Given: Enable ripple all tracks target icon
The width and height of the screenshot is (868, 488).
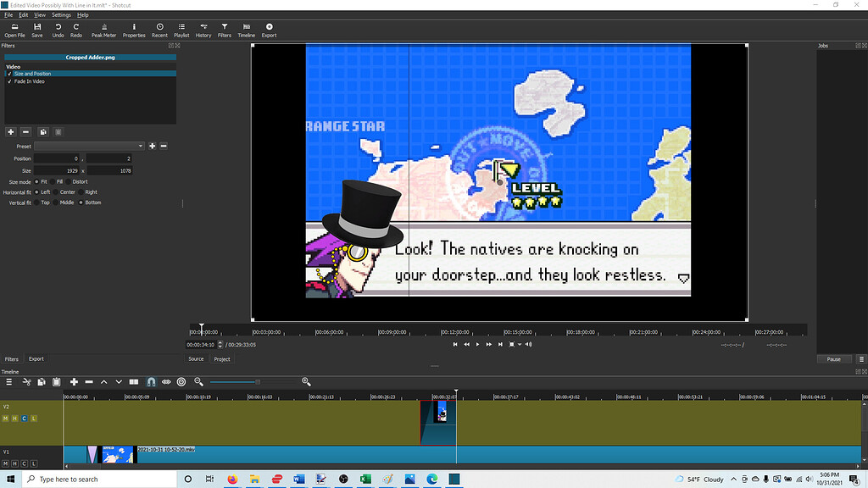Looking at the screenshot, I should point(181,382).
